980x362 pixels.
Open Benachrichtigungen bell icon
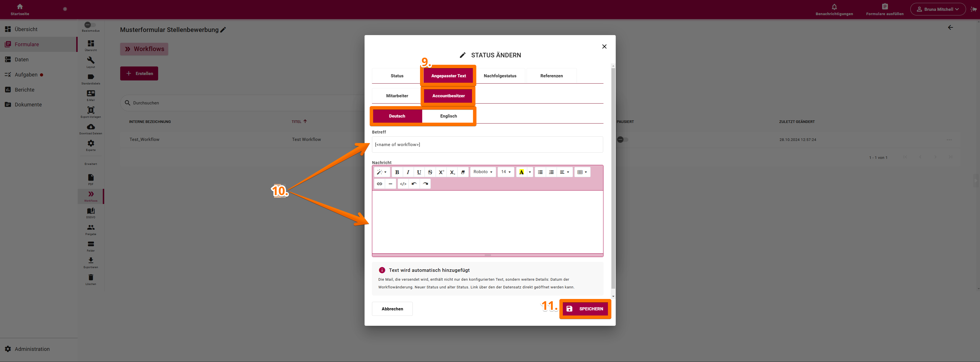tap(834, 9)
